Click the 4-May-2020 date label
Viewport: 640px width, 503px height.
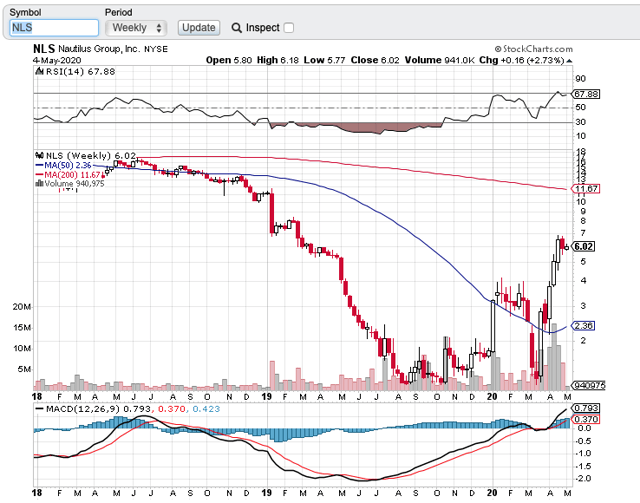[x=57, y=60]
